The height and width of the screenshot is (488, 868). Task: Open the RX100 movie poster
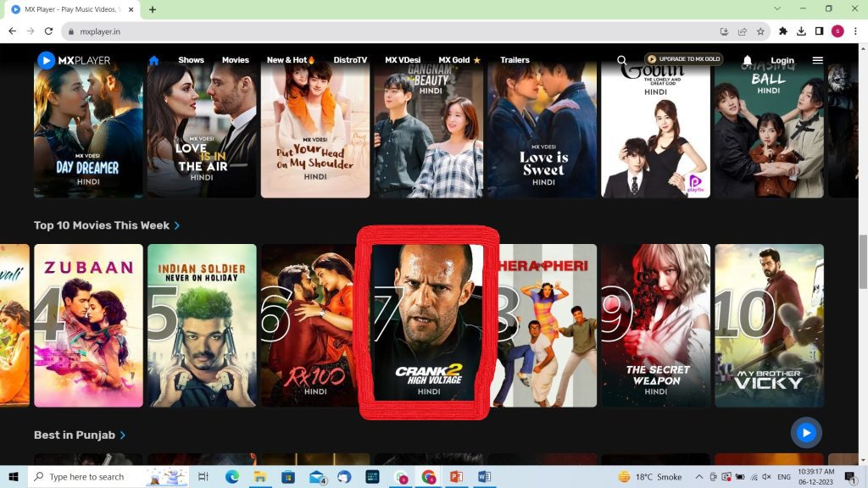[310, 325]
